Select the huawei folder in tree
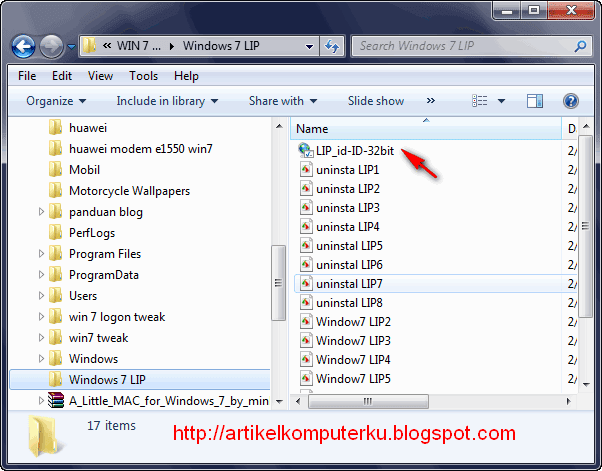The width and height of the screenshot is (602, 471). coord(88,128)
